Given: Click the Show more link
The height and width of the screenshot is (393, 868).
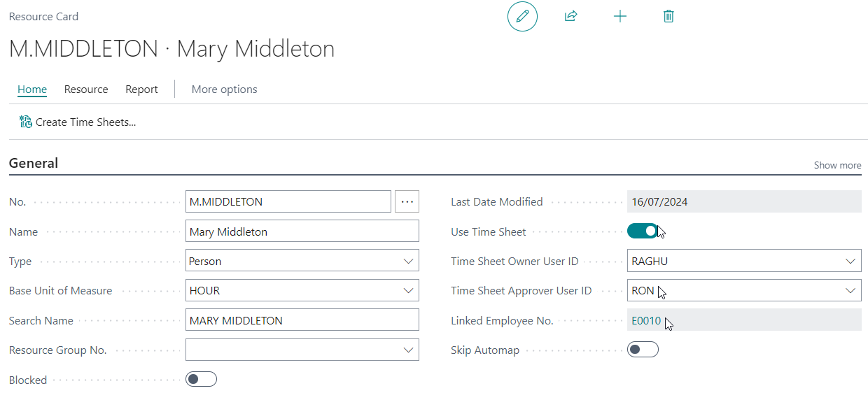Looking at the screenshot, I should tap(837, 166).
